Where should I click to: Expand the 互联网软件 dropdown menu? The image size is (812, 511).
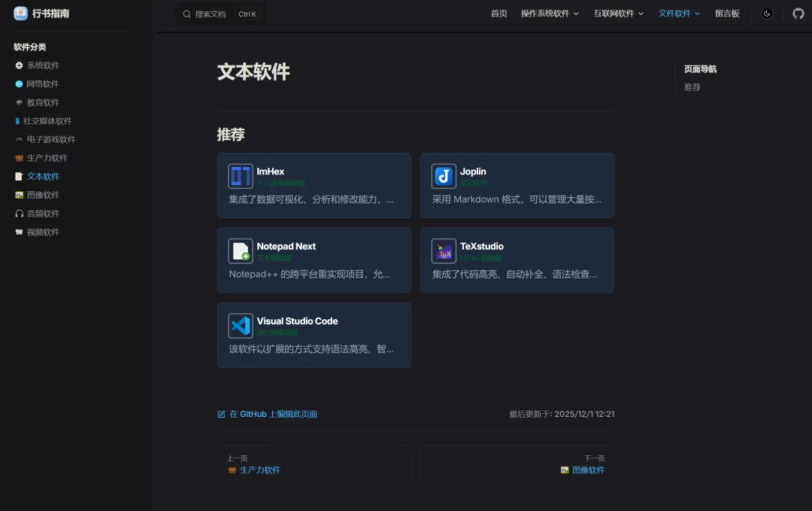(618, 14)
